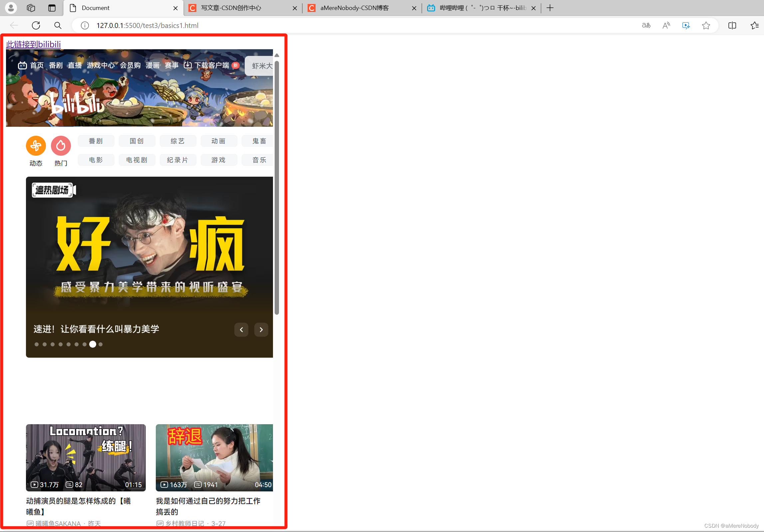This screenshot has height=532, width=764.
Task: Go to next carousel slide arrow
Action: click(261, 330)
